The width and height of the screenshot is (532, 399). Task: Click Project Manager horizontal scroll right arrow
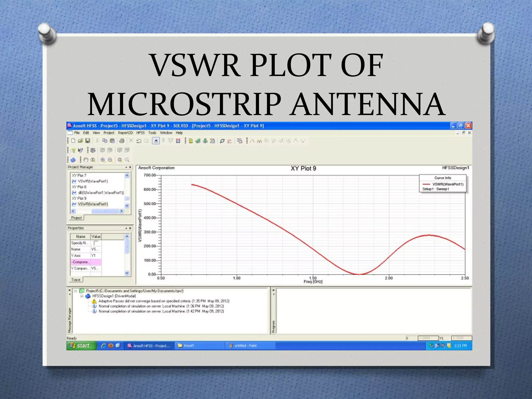[x=121, y=211]
